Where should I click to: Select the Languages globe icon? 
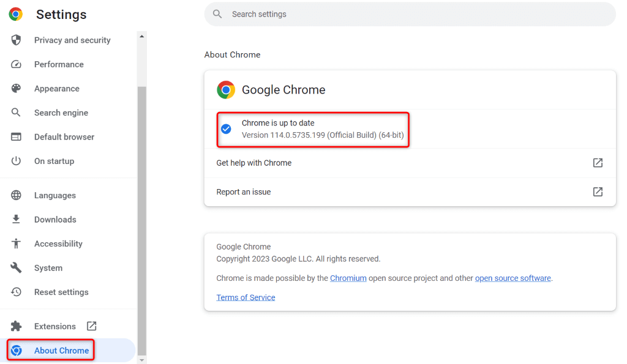(x=15, y=195)
